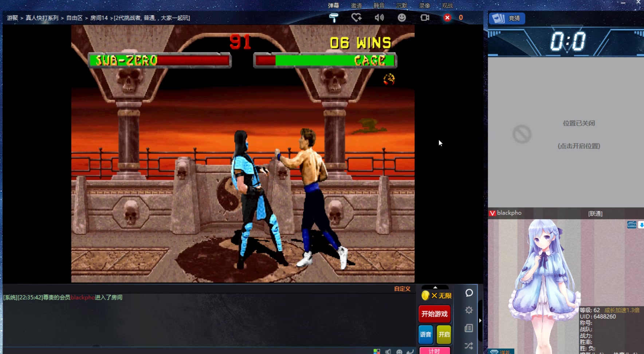The width and height of the screenshot is (644, 354).
Task: Select the 录像 label in the top bar
Action: [x=424, y=5]
